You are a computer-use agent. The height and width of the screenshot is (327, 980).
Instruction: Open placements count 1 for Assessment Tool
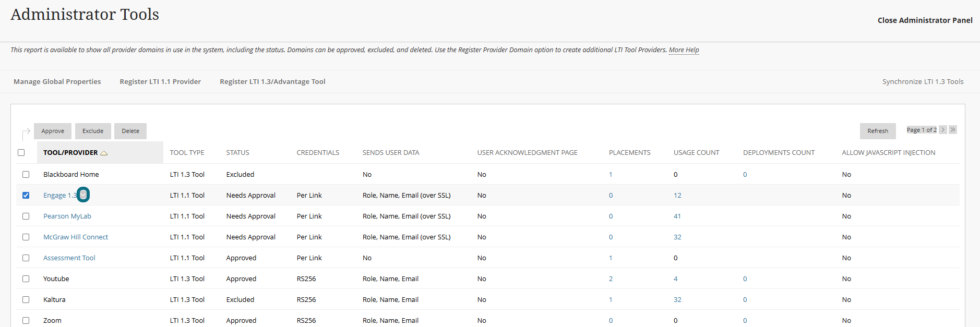coord(611,258)
